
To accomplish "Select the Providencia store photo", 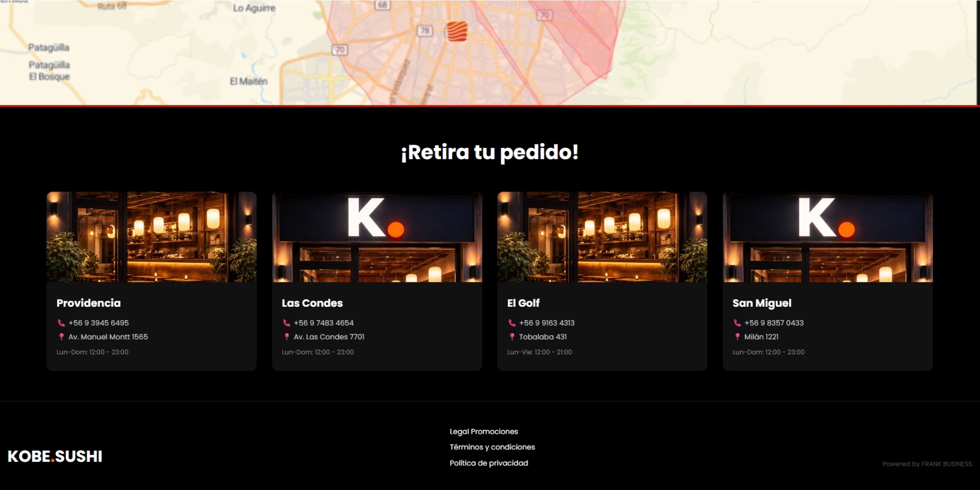I will coord(152,237).
